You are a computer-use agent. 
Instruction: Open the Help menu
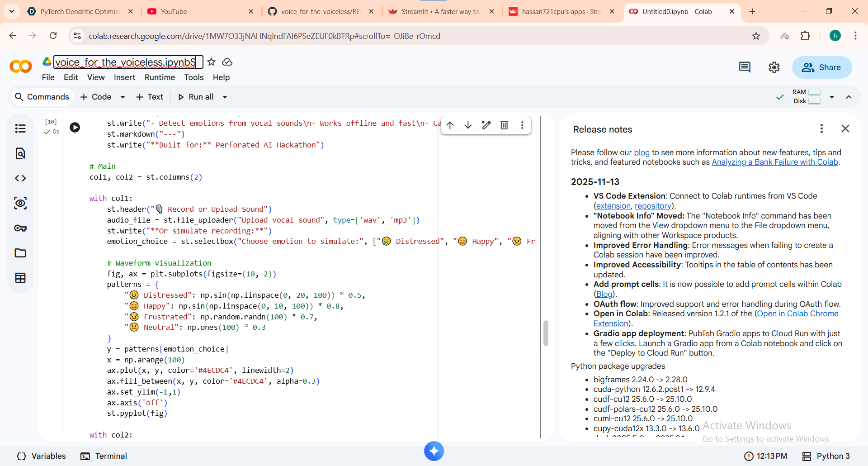(x=222, y=77)
